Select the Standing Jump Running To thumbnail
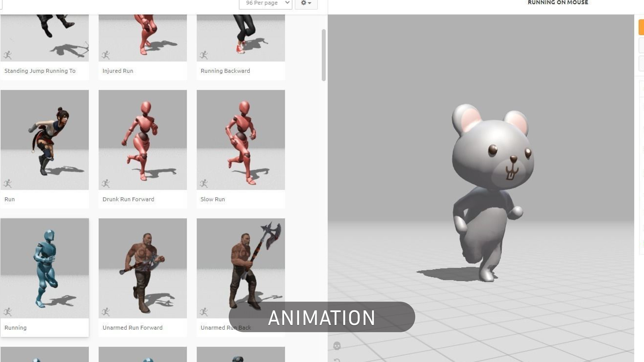 (x=44, y=38)
